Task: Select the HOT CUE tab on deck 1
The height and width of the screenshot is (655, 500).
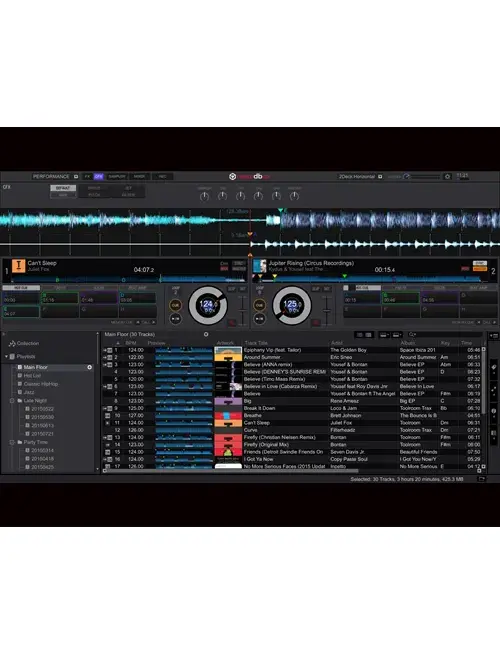Action: pos(21,288)
